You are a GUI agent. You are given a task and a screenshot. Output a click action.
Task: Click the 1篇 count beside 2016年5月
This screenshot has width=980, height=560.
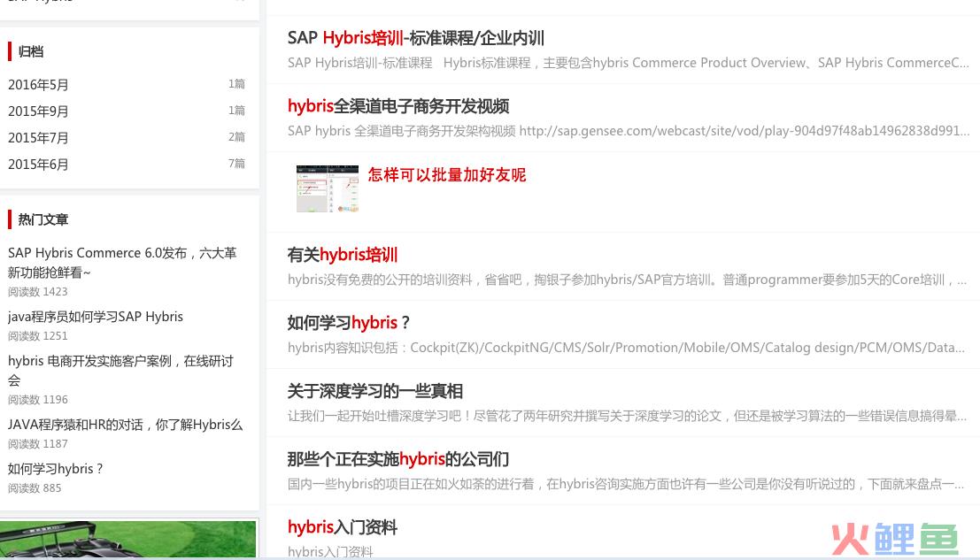tap(237, 84)
